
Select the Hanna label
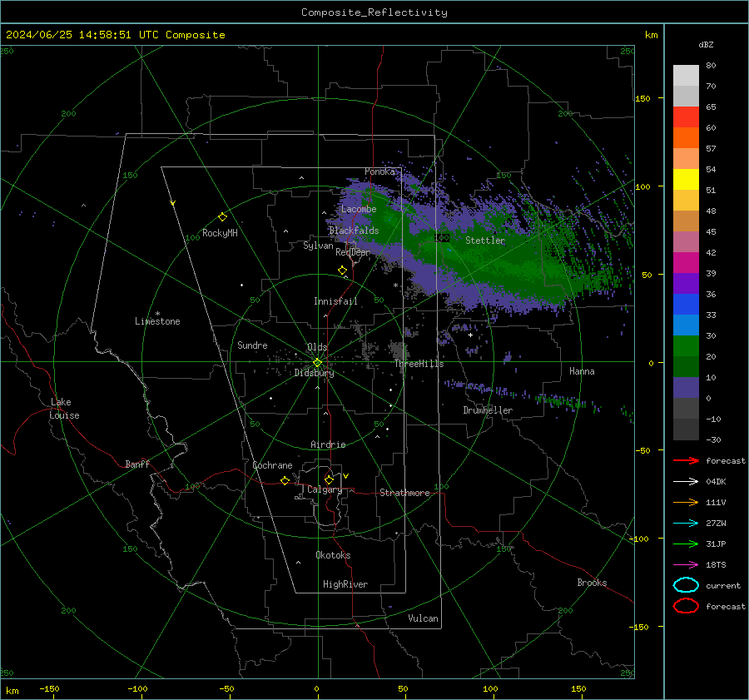click(582, 371)
